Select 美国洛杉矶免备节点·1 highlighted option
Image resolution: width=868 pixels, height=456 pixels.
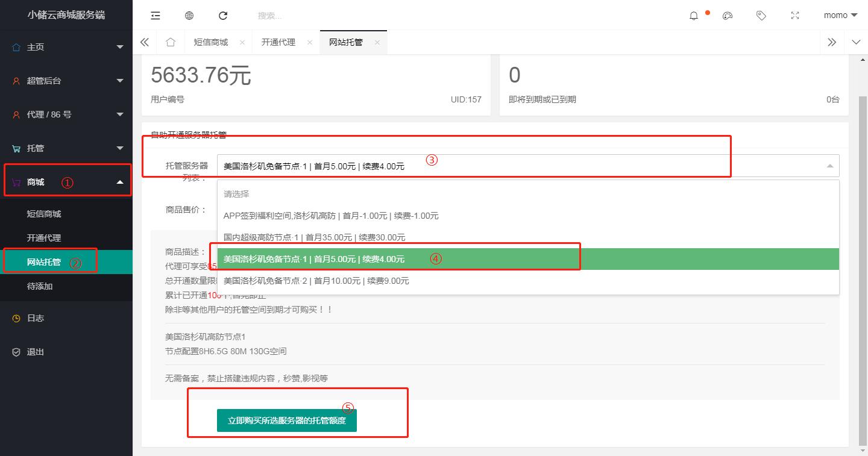[528, 259]
